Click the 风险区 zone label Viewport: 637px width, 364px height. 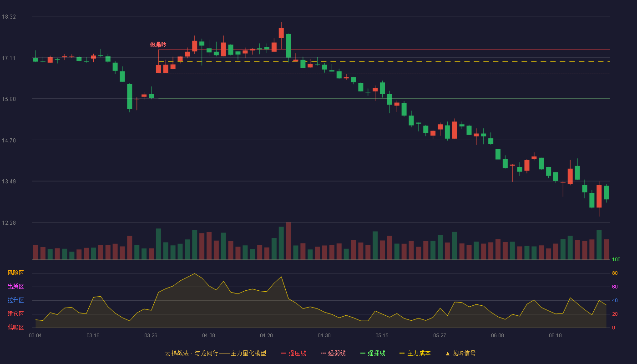[x=15, y=273]
